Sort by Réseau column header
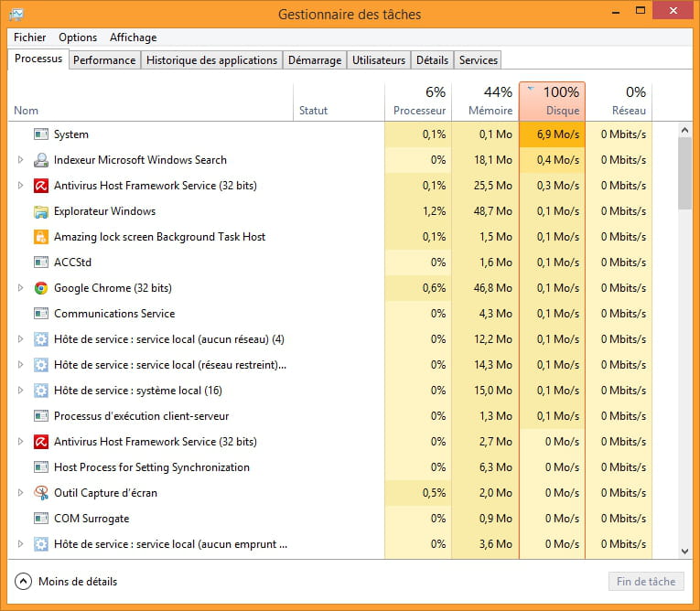Image resolution: width=700 pixels, height=611 pixels. (619, 102)
